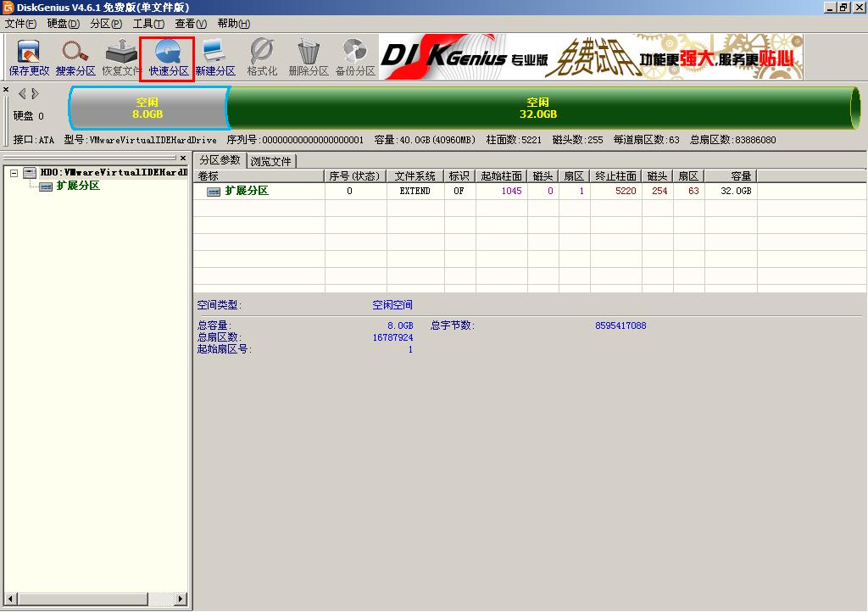The image size is (868, 612).
Task: Go to previous disk with left arrow
Action: (x=22, y=93)
